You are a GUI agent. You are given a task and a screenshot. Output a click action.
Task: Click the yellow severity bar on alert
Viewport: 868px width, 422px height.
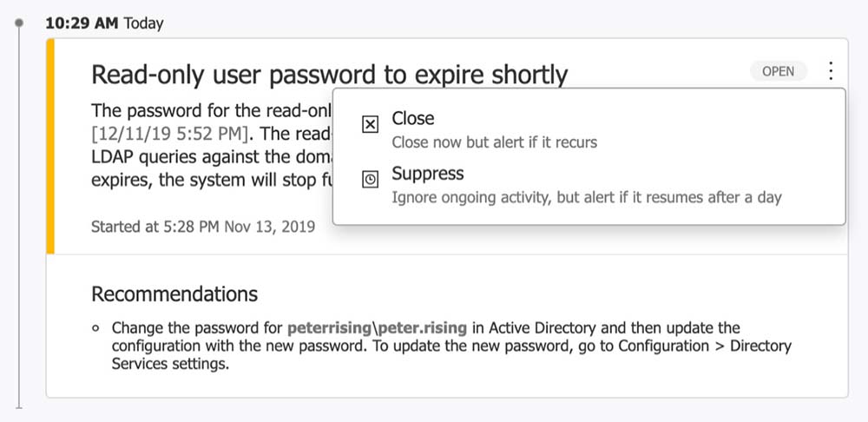click(50, 148)
